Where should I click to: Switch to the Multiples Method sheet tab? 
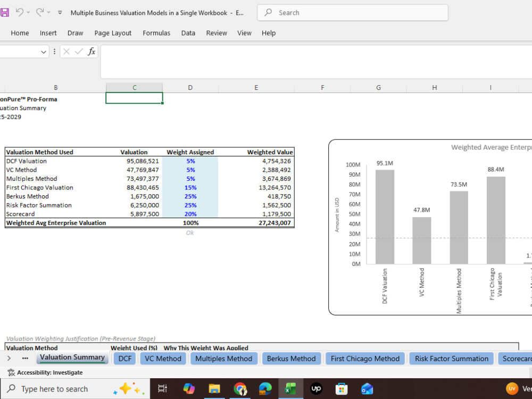point(224,359)
